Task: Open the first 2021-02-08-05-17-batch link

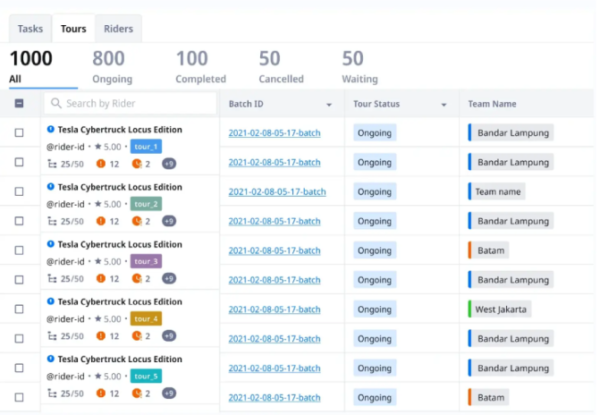Action: click(x=272, y=133)
